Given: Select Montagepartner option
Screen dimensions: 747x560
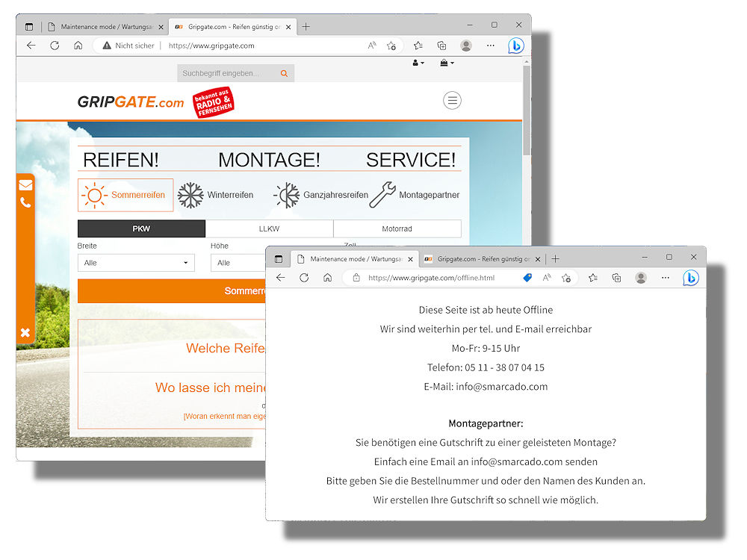Looking at the screenshot, I should (x=415, y=195).
